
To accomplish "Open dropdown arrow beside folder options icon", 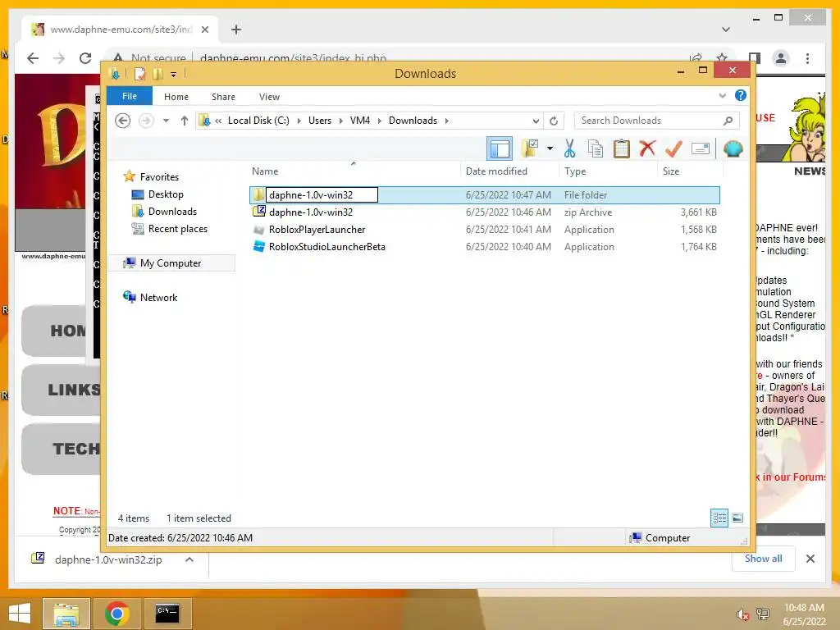I will (550, 148).
